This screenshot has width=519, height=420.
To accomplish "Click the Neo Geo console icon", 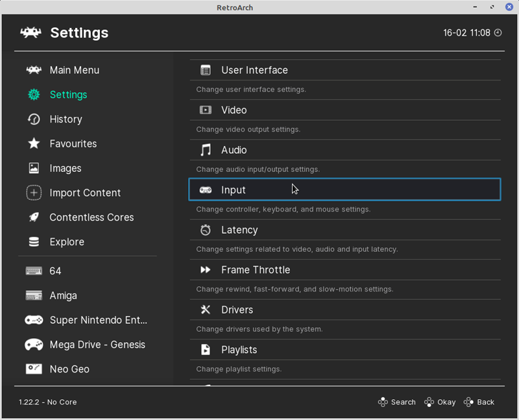I will pos(34,369).
